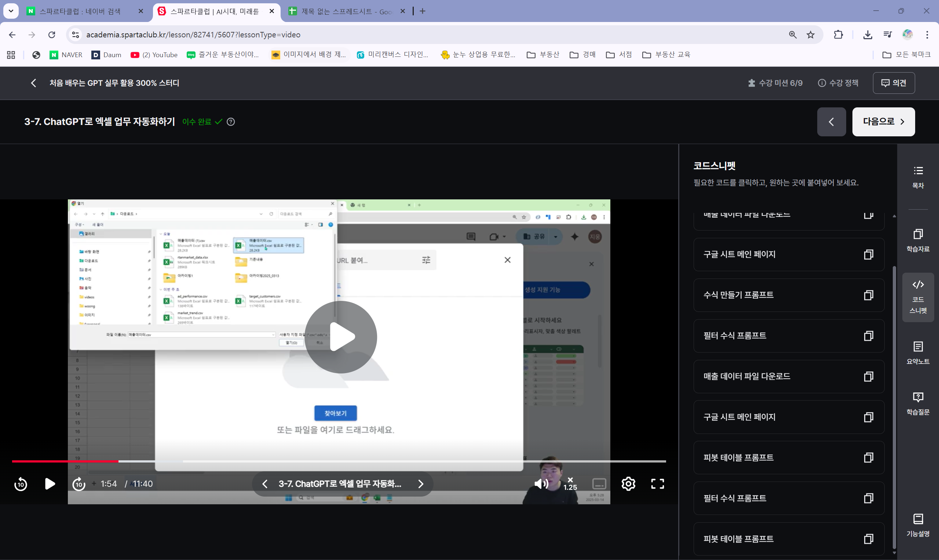Rewind the video 10 seconds

coord(21,484)
